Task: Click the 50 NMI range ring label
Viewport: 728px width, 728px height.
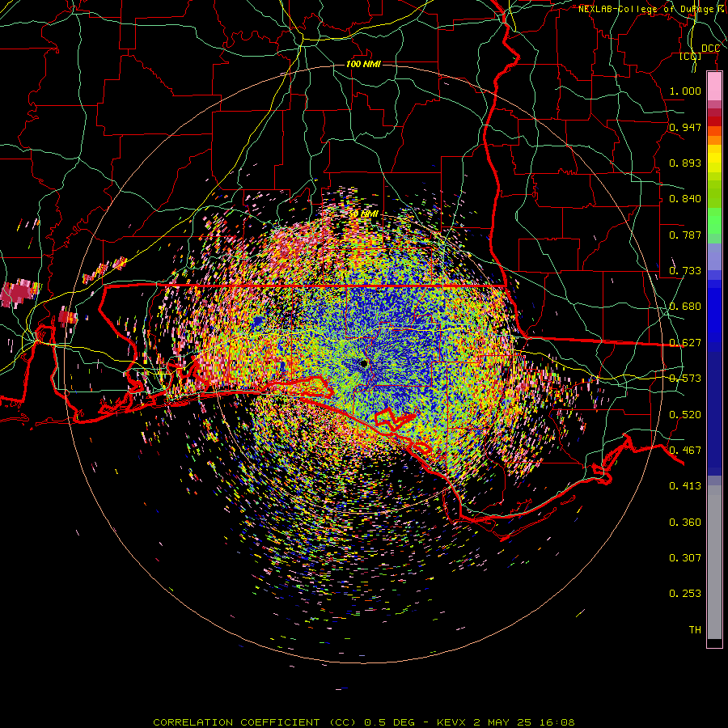Action: click(x=363, y=214)
